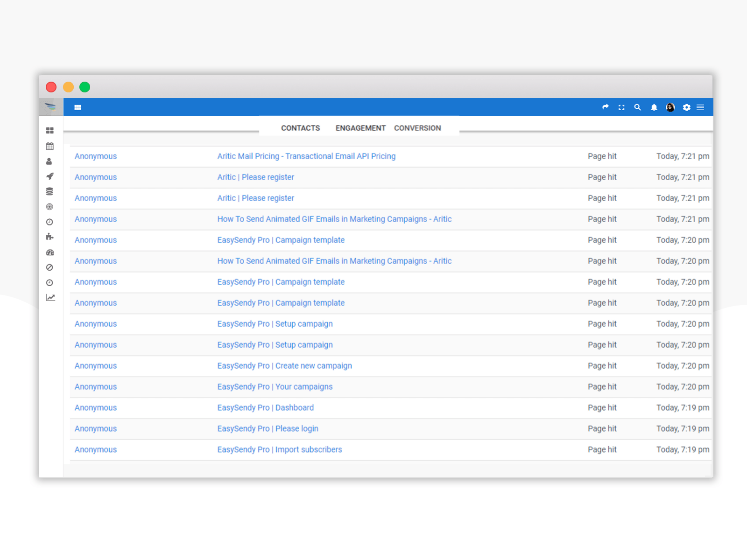The height and width of the screenshot is (560, 747).
Task: Open settings gear icon in top bar
Action: tap(686, 107)
